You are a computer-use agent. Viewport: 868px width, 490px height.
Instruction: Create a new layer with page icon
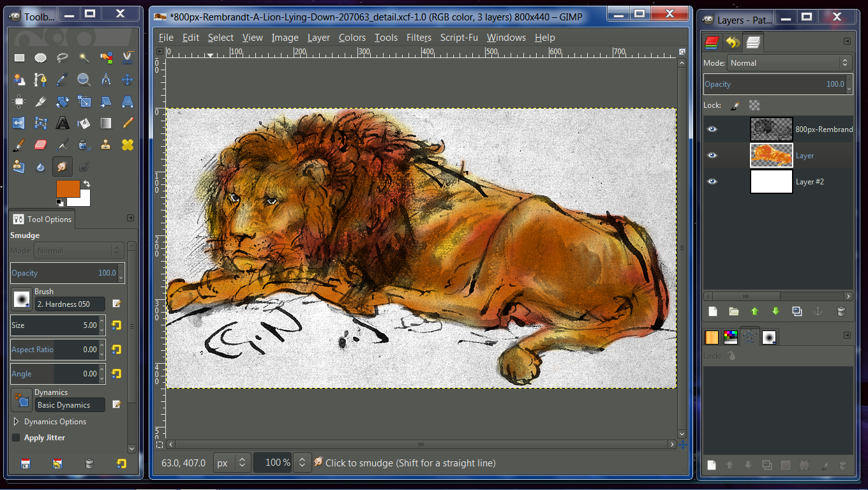(713, 311)
